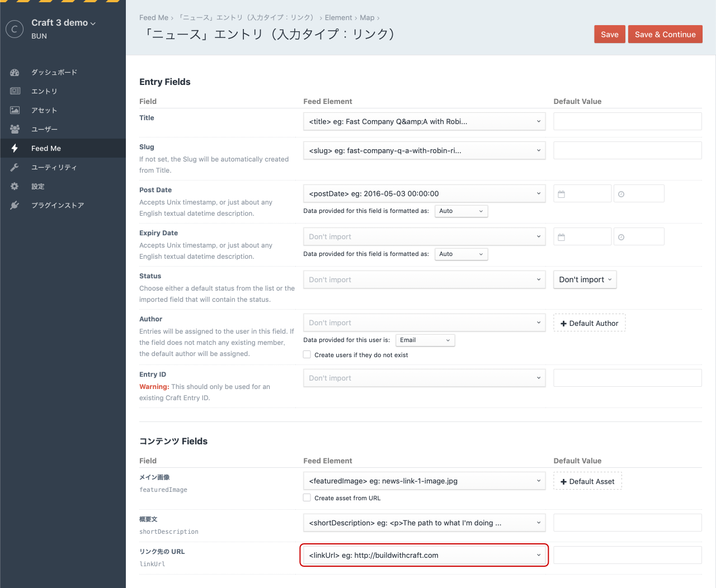Viewport: 716px width, 588px height.
Task: Click the Save button
Action: pyautogui.click(x=609, y=34)
